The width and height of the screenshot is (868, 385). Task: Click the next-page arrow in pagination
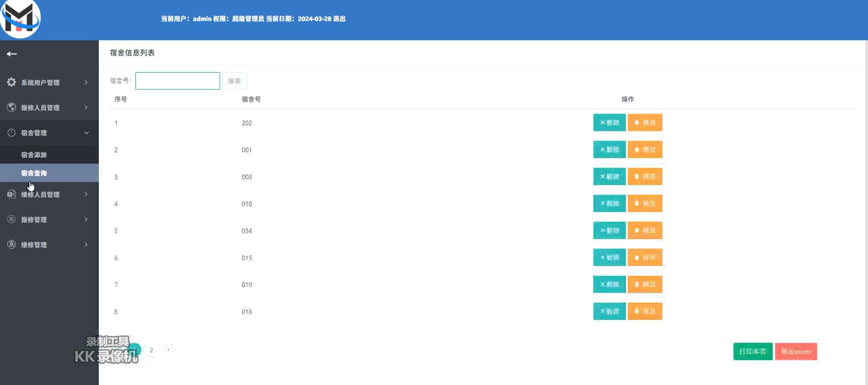pos(168,350)
